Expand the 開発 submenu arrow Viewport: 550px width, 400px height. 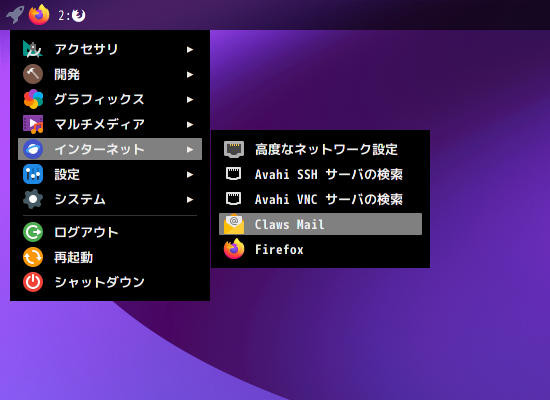[x=190, y=74]
